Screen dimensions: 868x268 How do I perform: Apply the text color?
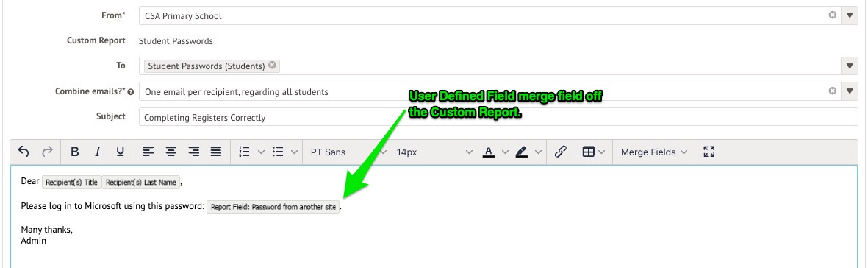click(488, 152)
